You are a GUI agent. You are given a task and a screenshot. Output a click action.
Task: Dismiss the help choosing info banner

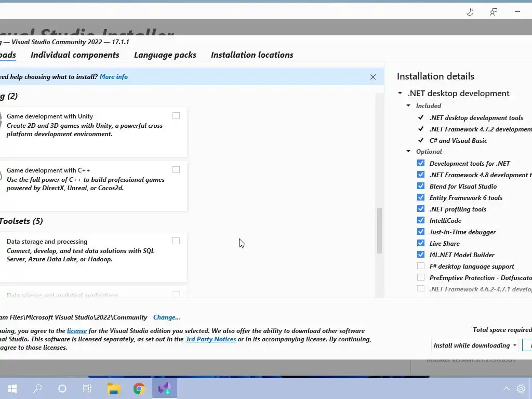[373, 77]
